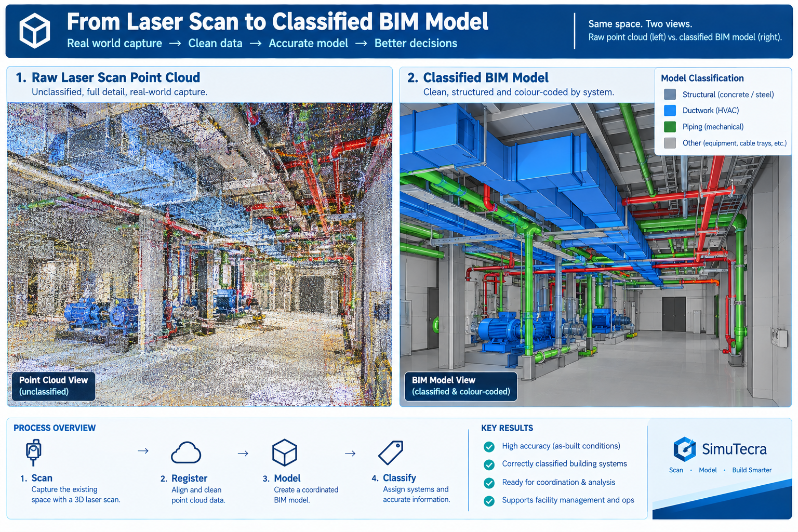Click checkmark beside Correctly classified building systems
This screenshot has width=798, height=532.
489,464
